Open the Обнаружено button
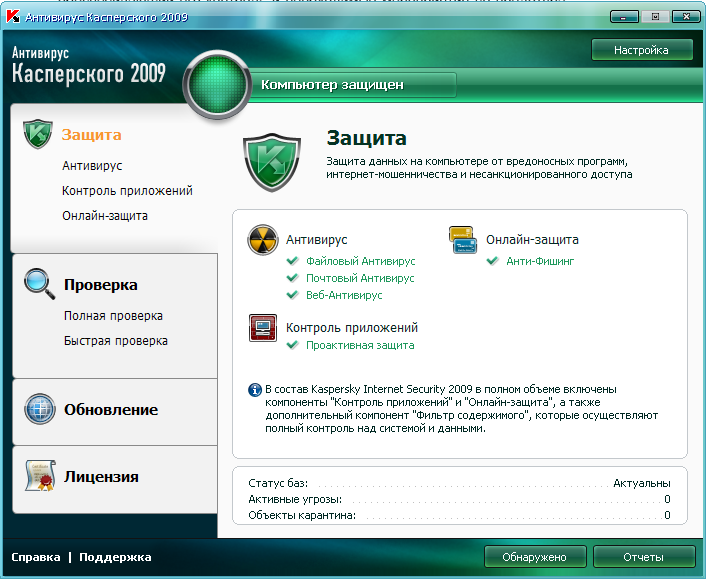This screenshot has height=579, width=706. point(535,557)
